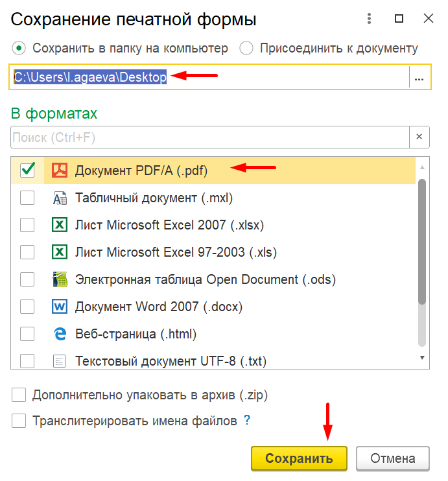Click the Excel 2007 .xlsx icon
The width and height of the screenshot is (448, 481).
60,225
